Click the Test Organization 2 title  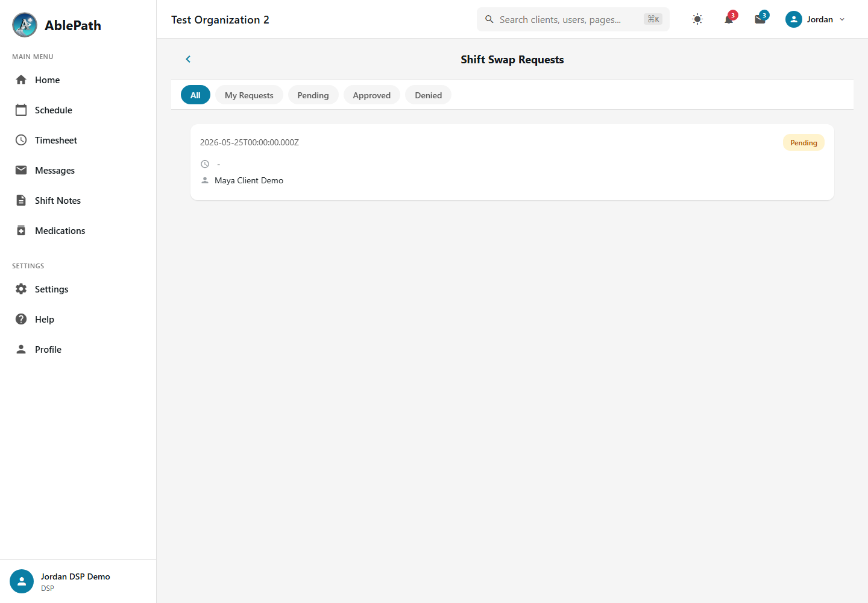pos(220,19)
